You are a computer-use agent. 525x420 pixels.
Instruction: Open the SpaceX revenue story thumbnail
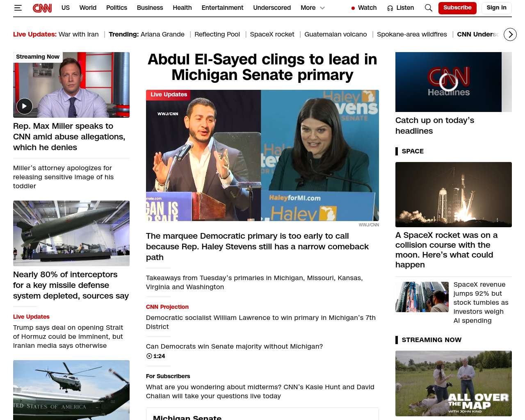point(422,297)
